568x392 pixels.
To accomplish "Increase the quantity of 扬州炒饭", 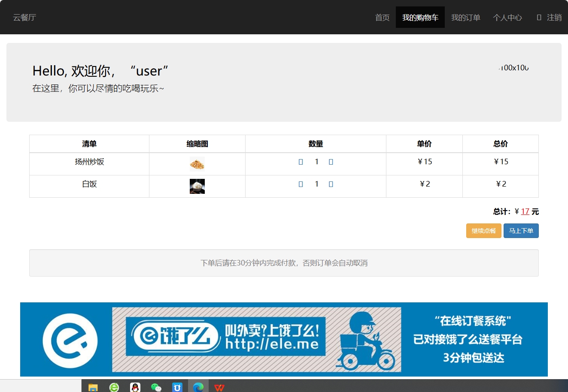I will point(331,162).
